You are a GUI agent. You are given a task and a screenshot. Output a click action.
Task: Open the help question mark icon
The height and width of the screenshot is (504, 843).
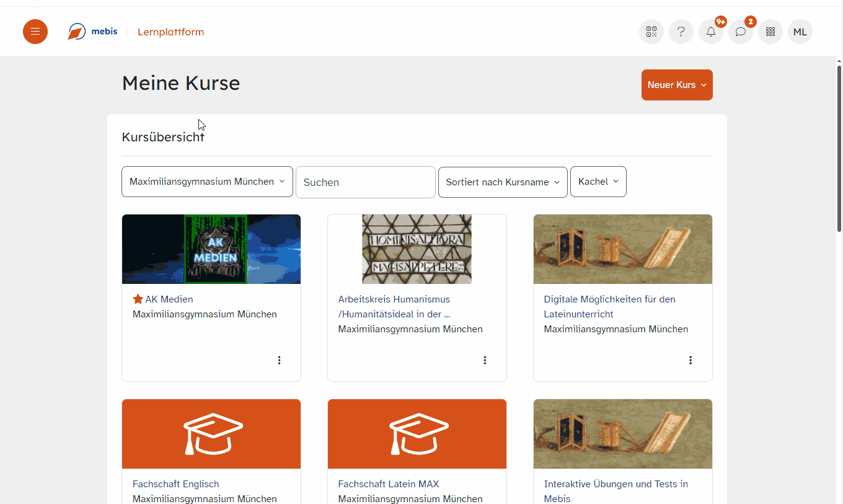point(681,32)
